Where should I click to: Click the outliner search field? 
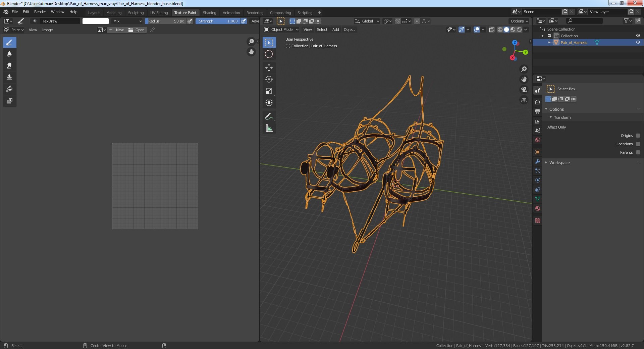[584, 21]
